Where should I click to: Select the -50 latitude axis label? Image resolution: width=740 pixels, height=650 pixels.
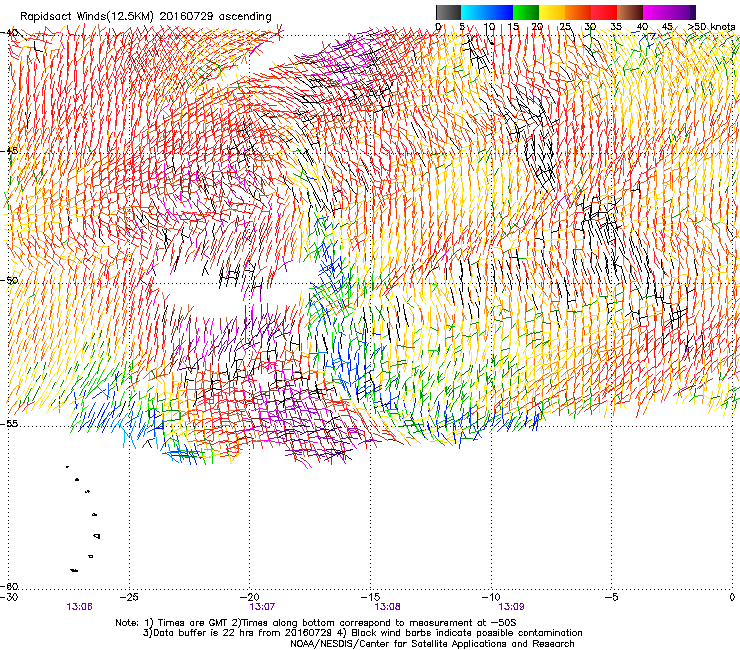[10, 280]
